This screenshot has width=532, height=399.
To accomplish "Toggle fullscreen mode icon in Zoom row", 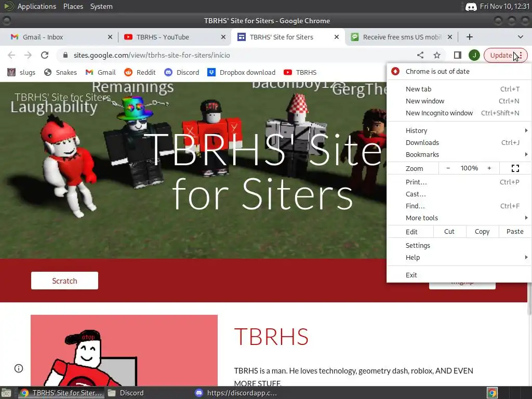I will tap(515, 168).
